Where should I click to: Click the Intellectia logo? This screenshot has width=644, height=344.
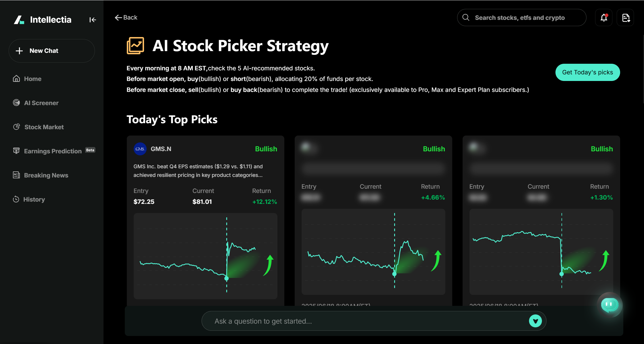43,20
